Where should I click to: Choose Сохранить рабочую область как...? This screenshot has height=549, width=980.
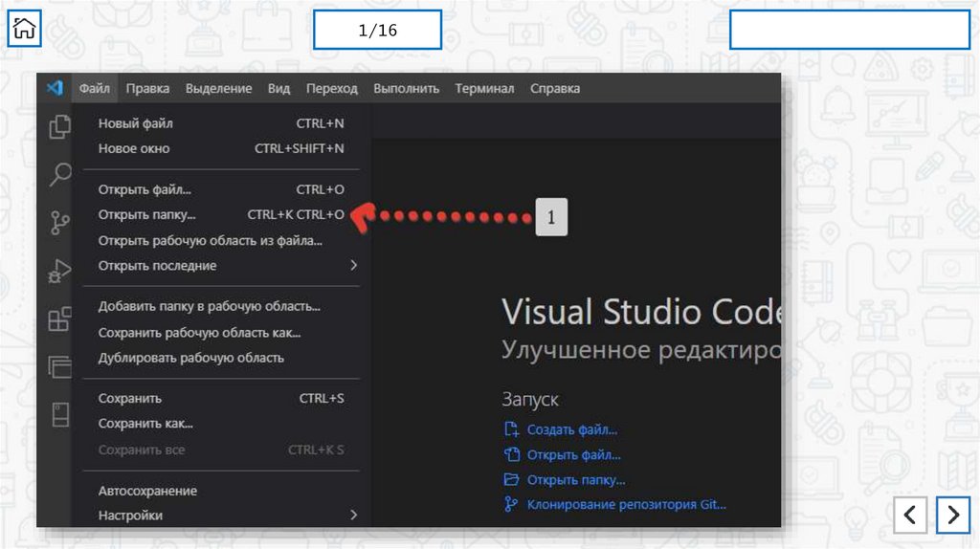pyautogui.click(x=221, y=332)
